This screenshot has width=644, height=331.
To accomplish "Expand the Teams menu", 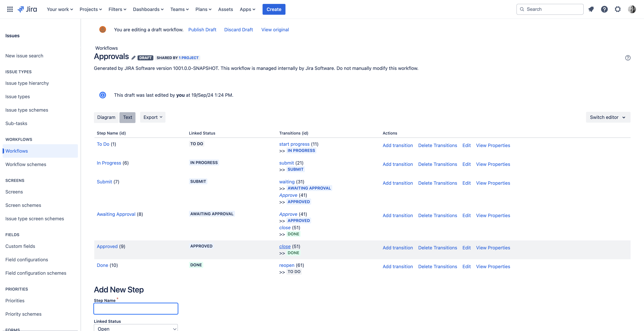I will point(179,9).
